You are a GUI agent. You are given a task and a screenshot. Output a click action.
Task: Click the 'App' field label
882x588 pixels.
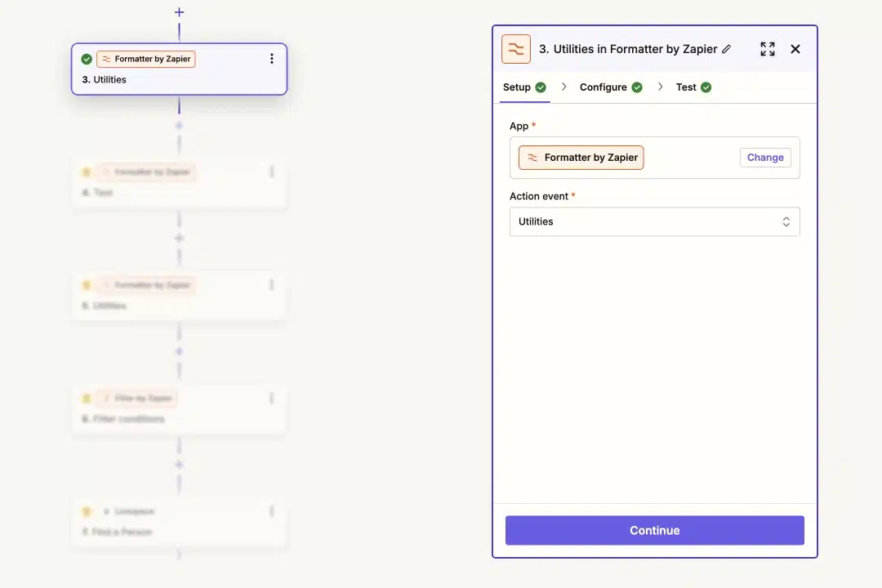pyautogui.click(x=519, y=126)
